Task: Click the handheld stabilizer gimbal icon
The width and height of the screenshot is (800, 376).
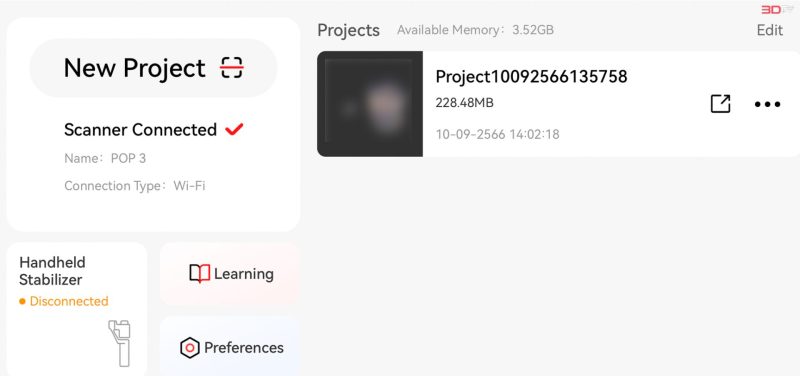Action: 120,343
